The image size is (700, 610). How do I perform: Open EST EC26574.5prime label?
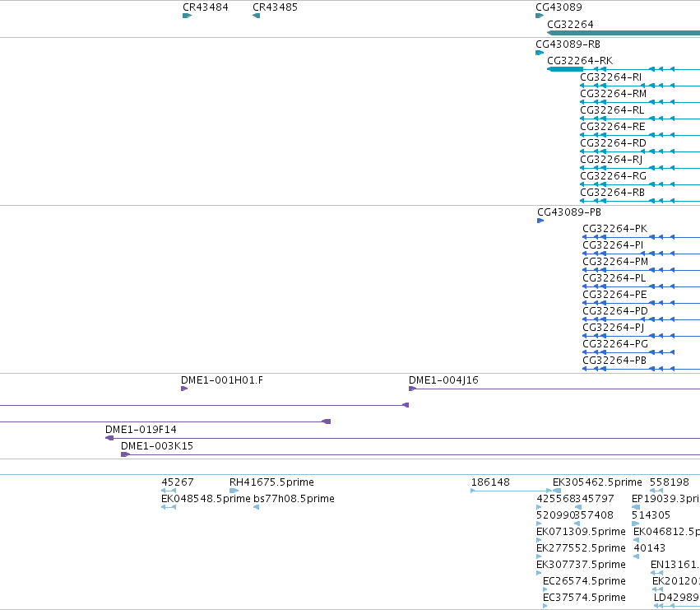click(x=584, y=582)
